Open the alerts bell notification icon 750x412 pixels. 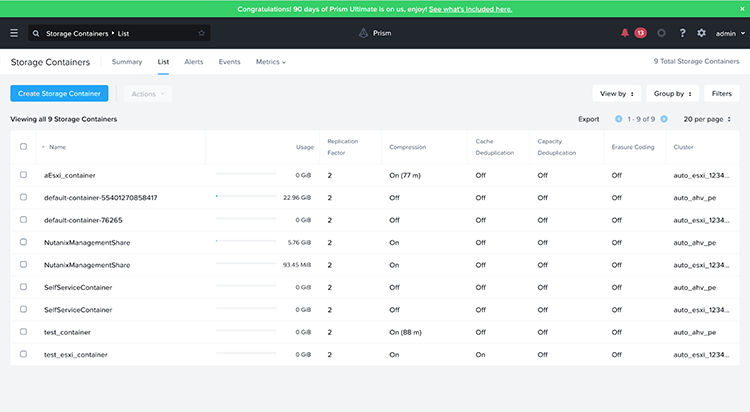[x=625, y=33]
